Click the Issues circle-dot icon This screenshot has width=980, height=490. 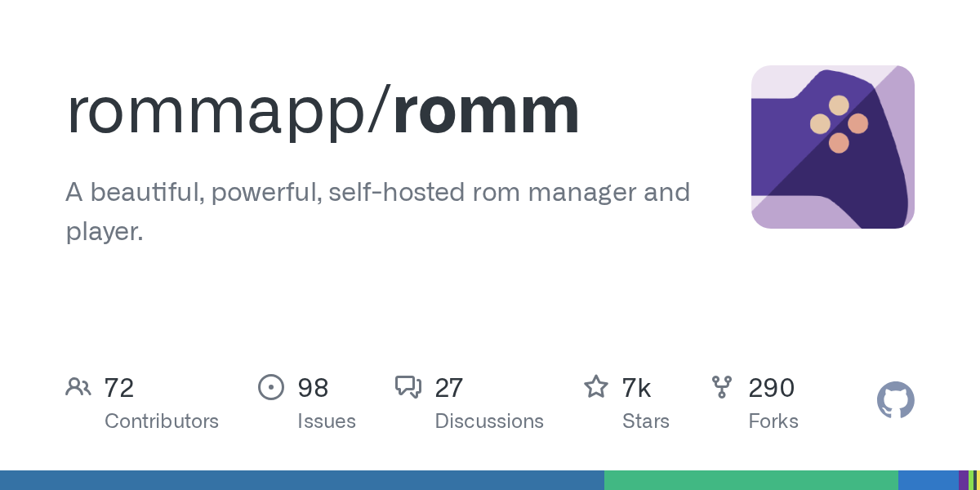(x=271, y=387)
